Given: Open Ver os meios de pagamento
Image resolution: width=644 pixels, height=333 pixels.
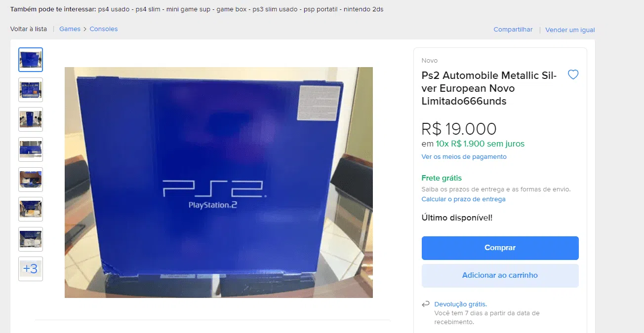Looking at the screenshot, I should (464, 157).
